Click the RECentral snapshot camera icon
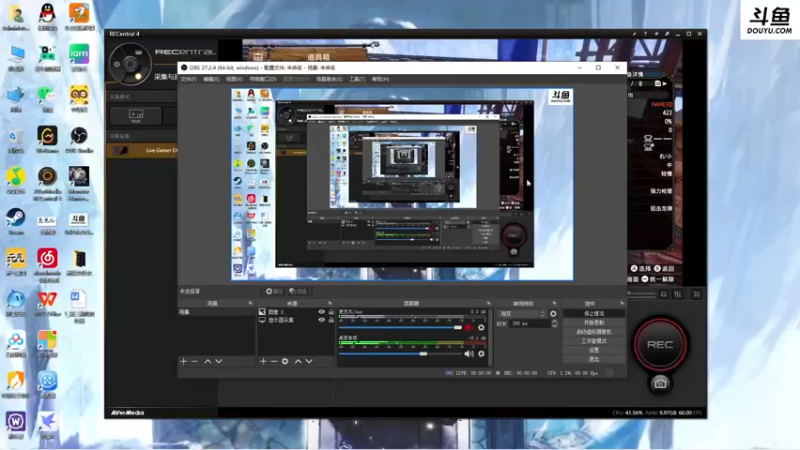Image resolution: width=800 pixels, height=450 pixels. click(660, 384)
